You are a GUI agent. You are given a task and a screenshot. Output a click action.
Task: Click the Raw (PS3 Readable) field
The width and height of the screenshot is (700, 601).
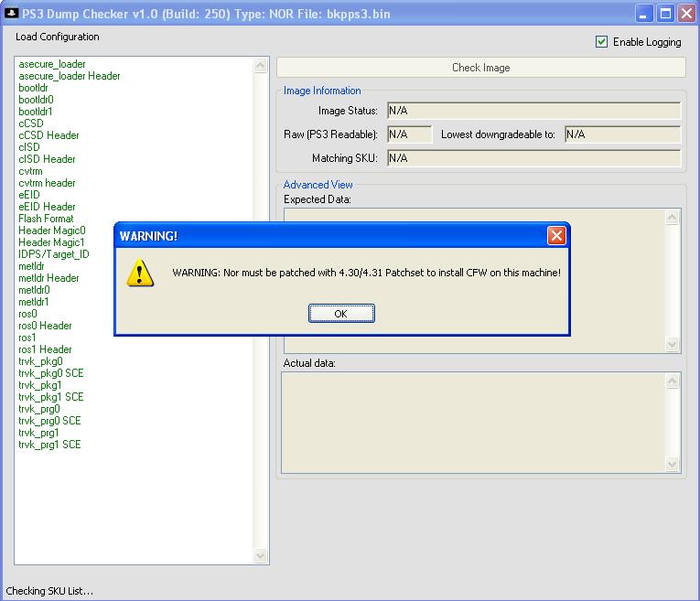(x=409, y=134)
